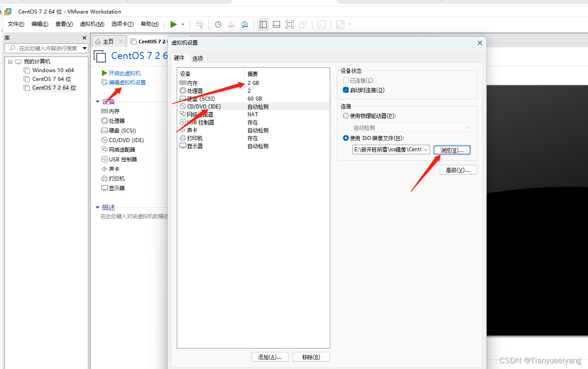Select the 使用物理驱动器 radio button
The image size is (588, 369).
pyautogui.click(x=346, y=115)
